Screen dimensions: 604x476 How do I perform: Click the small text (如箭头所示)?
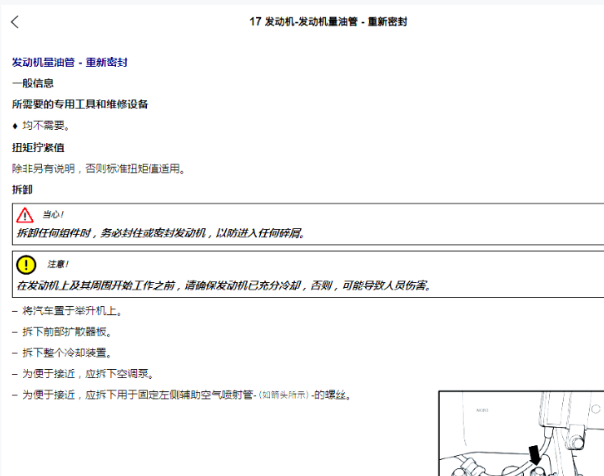tap(284, 395)
